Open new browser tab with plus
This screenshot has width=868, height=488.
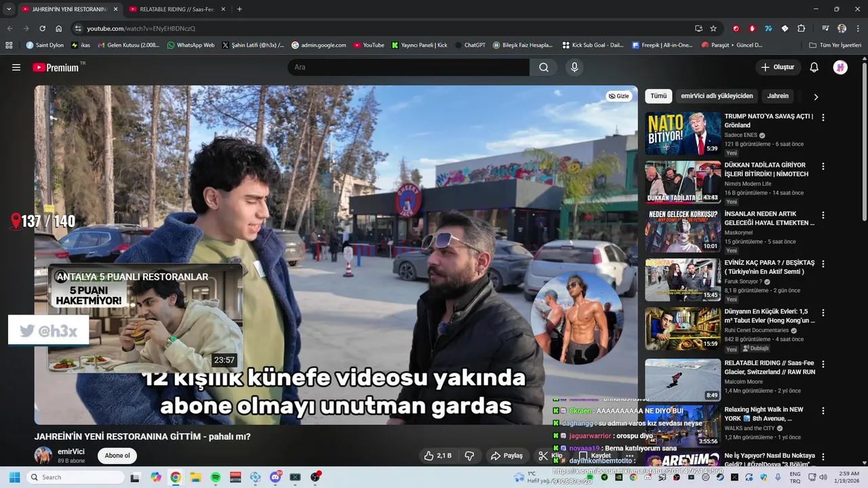click(x=239, y=9)
